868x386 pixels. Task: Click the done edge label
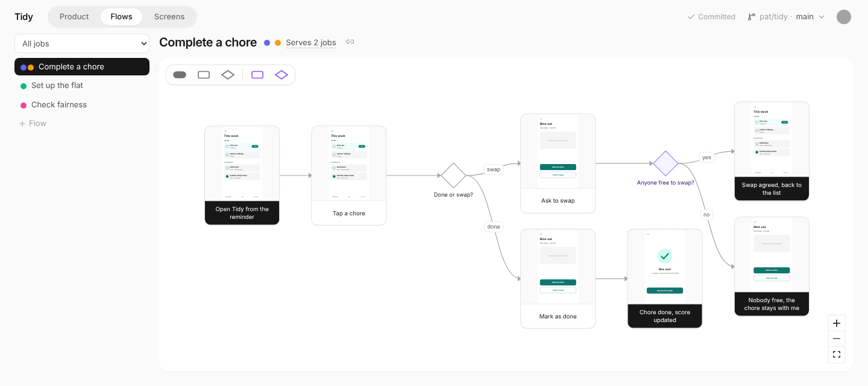[x=494, y=227]
